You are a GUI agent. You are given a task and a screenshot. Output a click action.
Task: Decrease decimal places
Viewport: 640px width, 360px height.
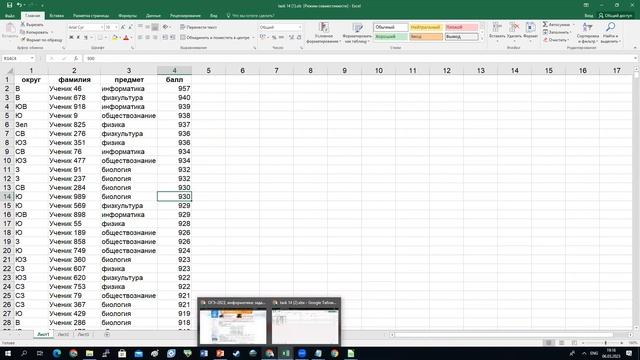pos(299,38)
